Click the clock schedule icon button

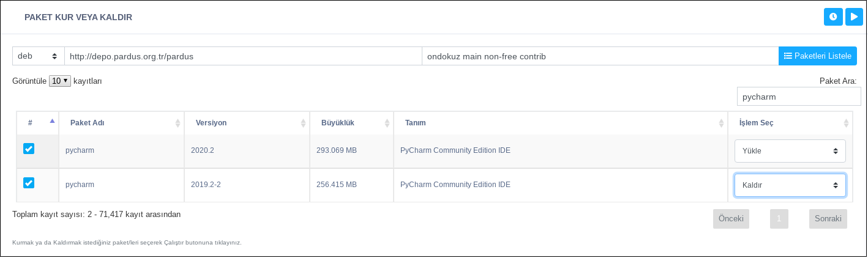click(832, 17)
